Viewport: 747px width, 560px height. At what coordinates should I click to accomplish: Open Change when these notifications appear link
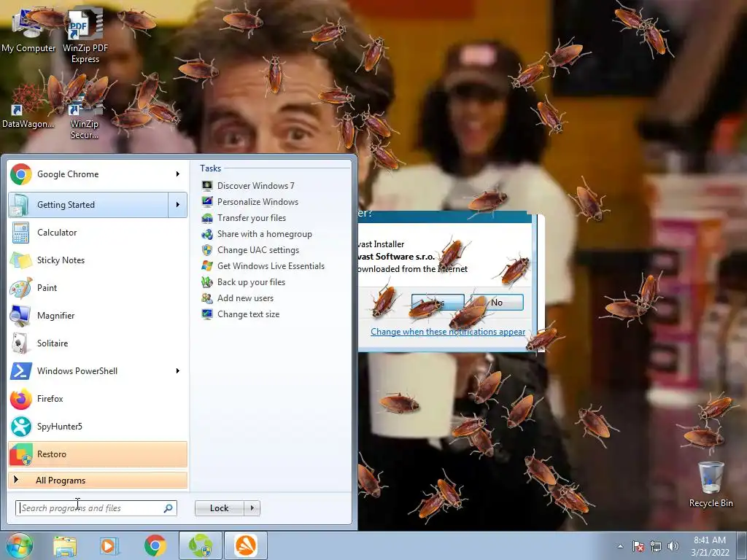click(448, 332)
